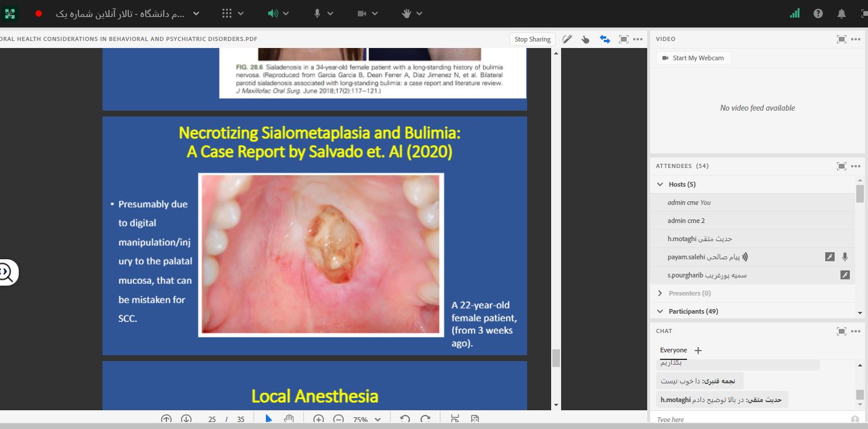Image resolution: width=868 pixels, height=429 pixels.
Task: Toggle the blue sync arrows button
Action: coord(604,39)
